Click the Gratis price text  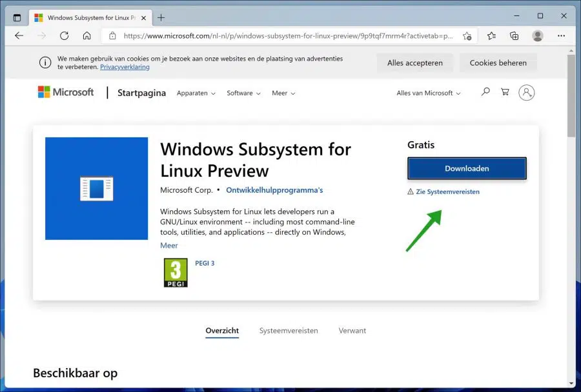pyautogui.click(x=421, y=144)
